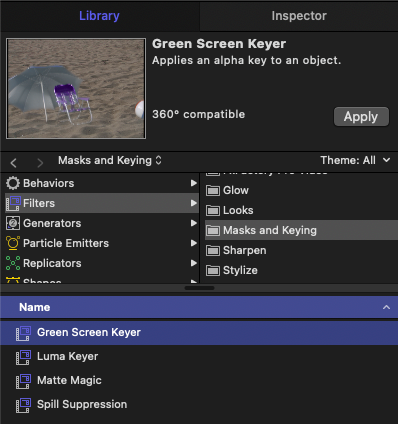Choose the Generators icon
This screenshot has width=398, height=424.
13,223
